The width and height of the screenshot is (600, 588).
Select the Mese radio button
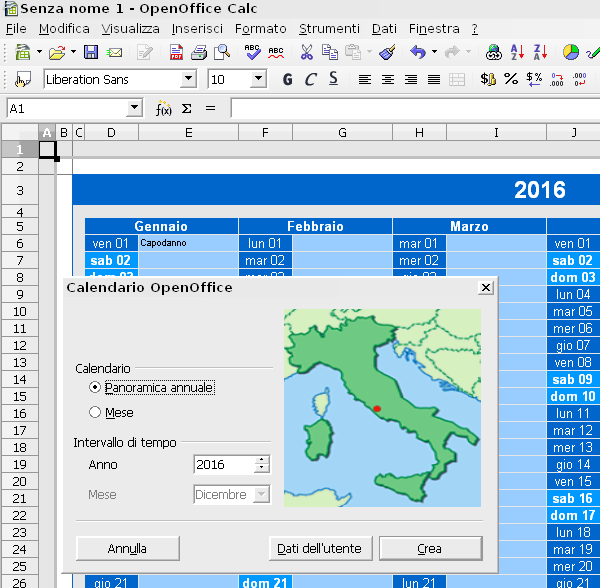[x=95, y=412]
